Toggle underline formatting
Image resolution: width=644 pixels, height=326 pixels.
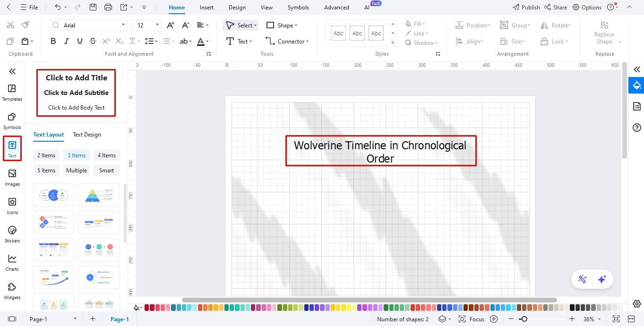(79, 41)
